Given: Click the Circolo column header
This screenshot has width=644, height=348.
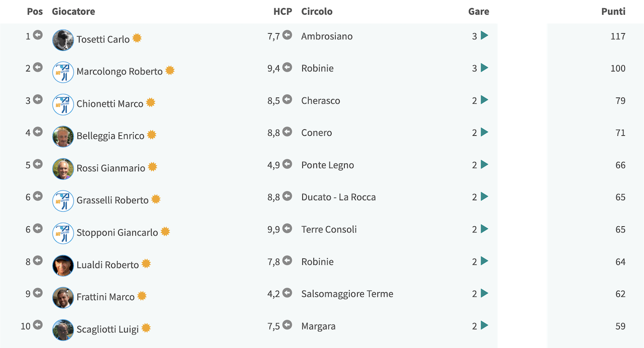Looking at the screenshot, I should (317, 11).
